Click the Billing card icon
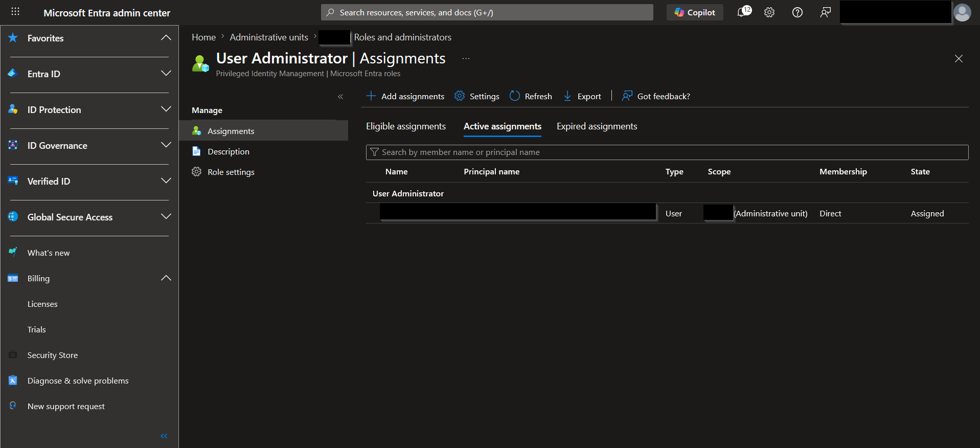This screenshot has height=448, width=980. point(13,278)
